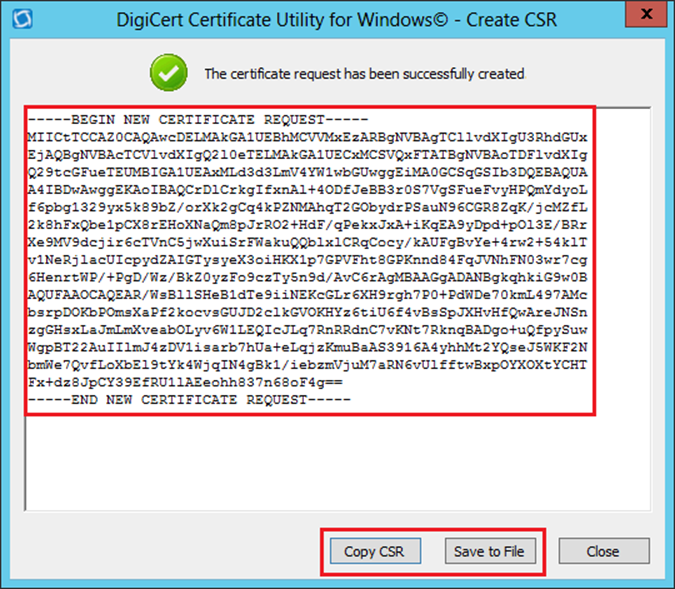Click the CSR line starting with EjAQBgNVBAcT
The image size is (675, 589).
point(308,152)
